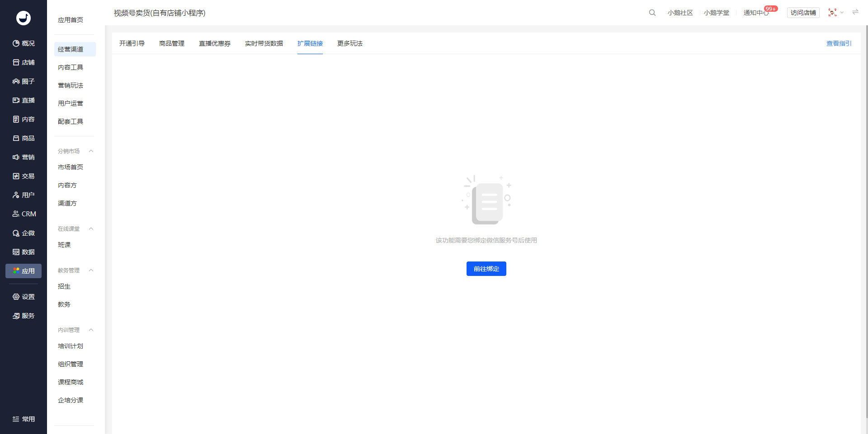Viewport: 868px width, 434px height.
Task: Open the 数据 data sidebar item
Action: point(24,252)
